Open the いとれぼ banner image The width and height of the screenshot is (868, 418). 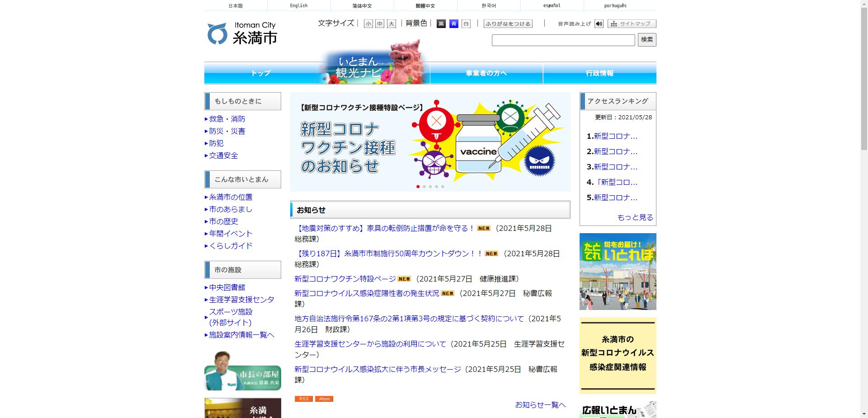tap(618, 271)
